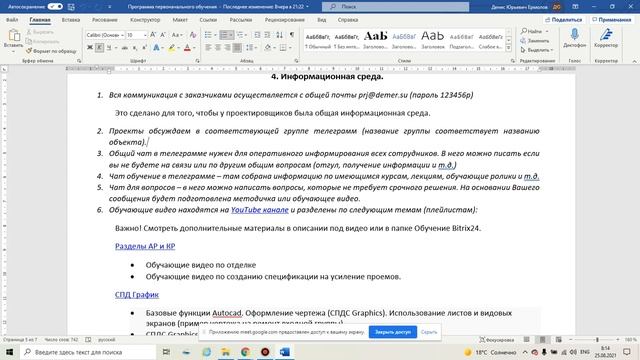Click the bulleted list icon
640x360 pixels.
(208, 35)
